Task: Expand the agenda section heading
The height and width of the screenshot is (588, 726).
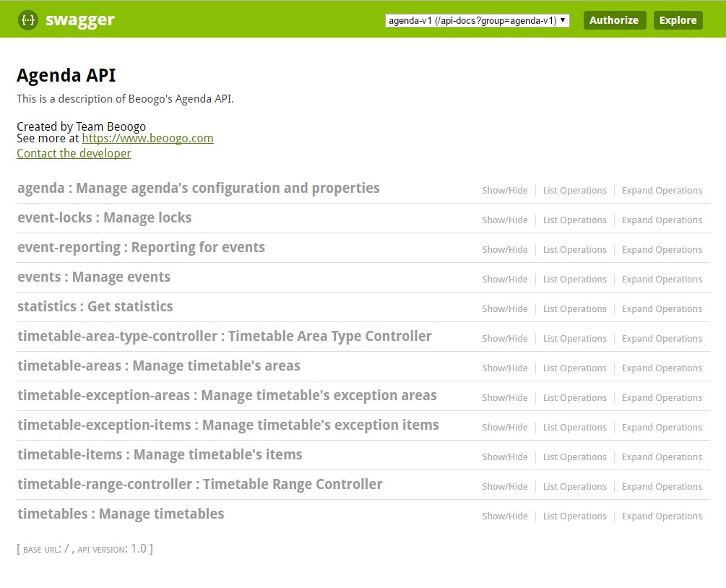Action: point(199,188)
